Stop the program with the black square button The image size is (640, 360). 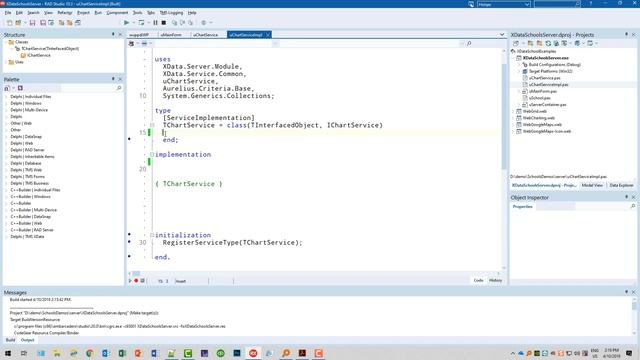[x=164, y=23]
